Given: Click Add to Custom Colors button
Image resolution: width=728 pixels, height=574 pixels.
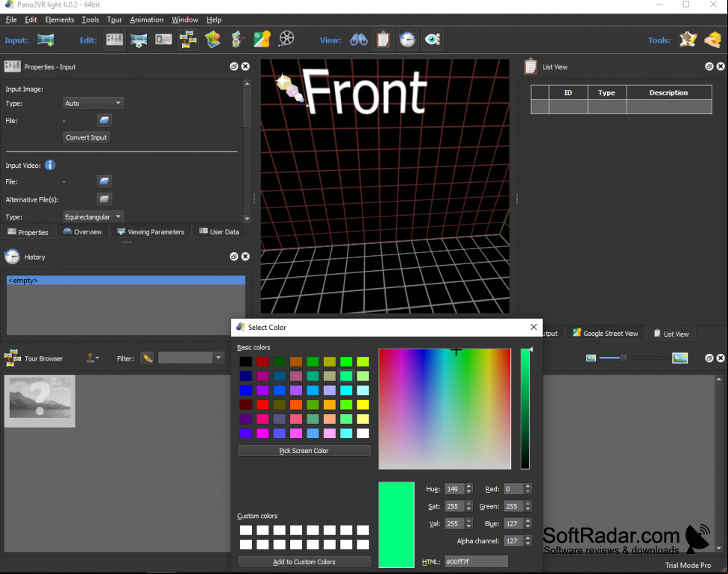Looking at the screenshot, I should coord(304,561).
